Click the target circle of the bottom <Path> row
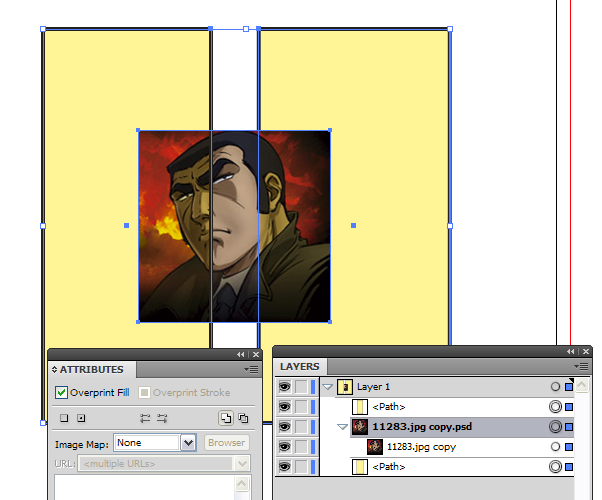 555,467
